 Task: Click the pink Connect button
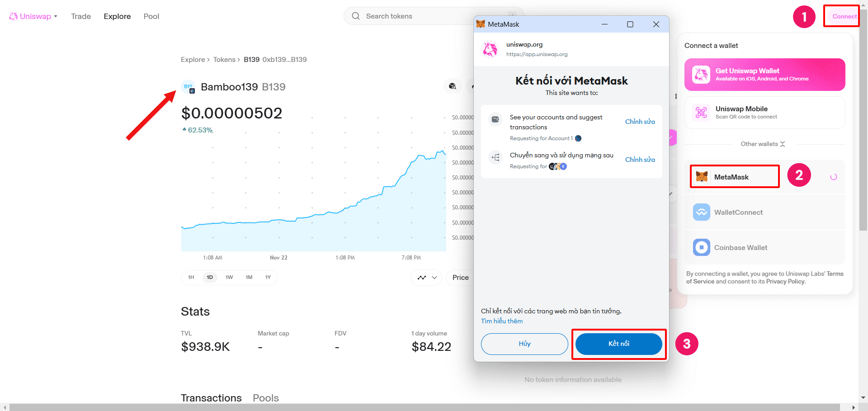844,16
